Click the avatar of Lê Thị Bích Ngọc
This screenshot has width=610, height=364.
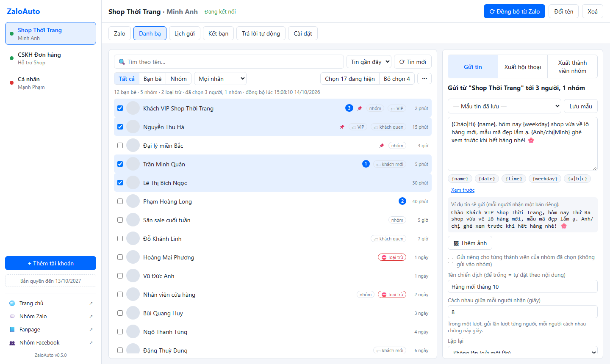tap(133, 182)
